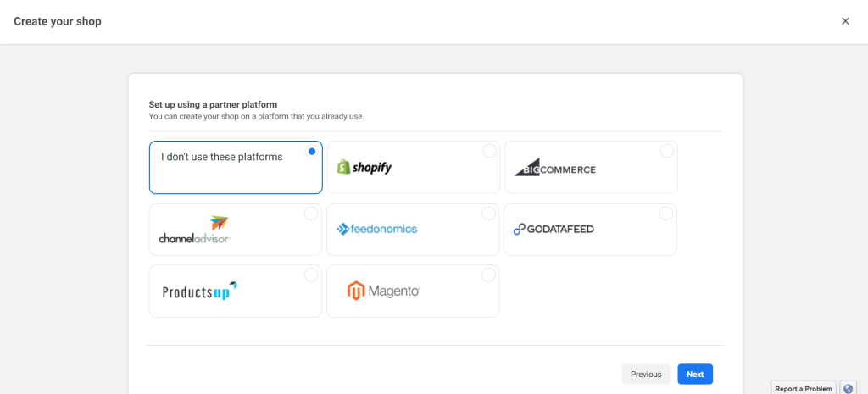Select the ChannelAdvisor radio button
The width and height of the screenshot is (868, 394).
pos(311,214)
